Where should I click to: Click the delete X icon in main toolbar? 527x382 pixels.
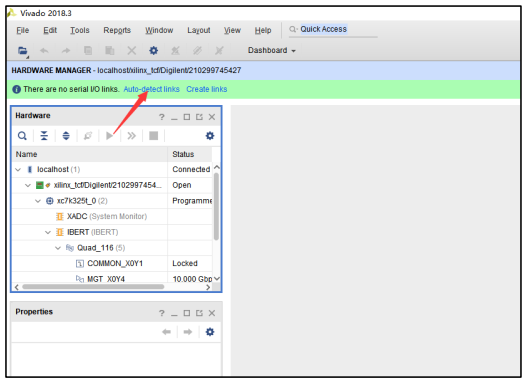132,51
